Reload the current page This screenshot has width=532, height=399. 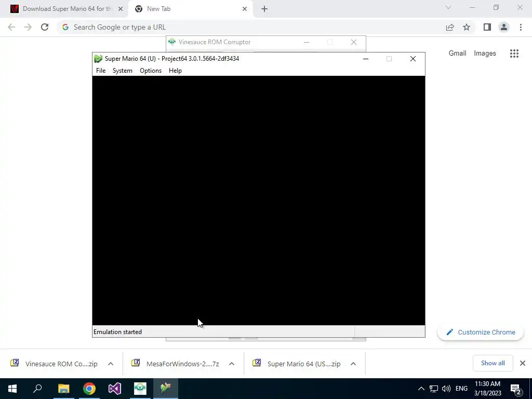click(x=45, y=27)
